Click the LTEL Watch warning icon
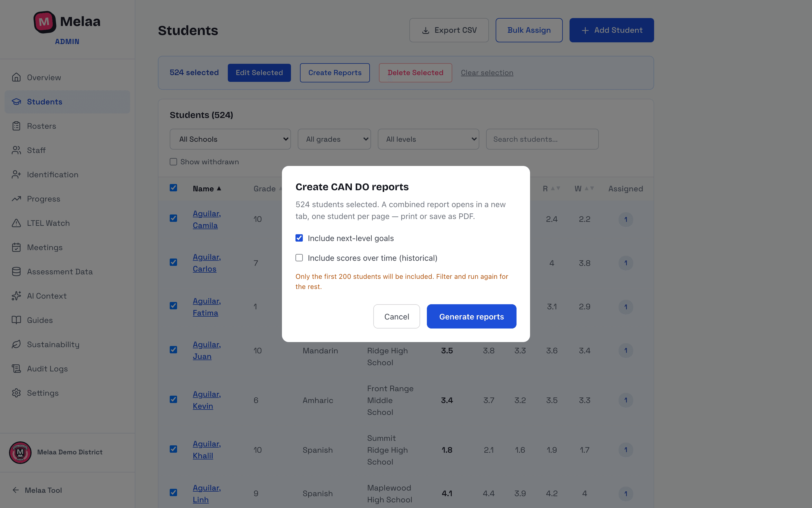This screenshot has width=812, height=508. tap(16, 223)
